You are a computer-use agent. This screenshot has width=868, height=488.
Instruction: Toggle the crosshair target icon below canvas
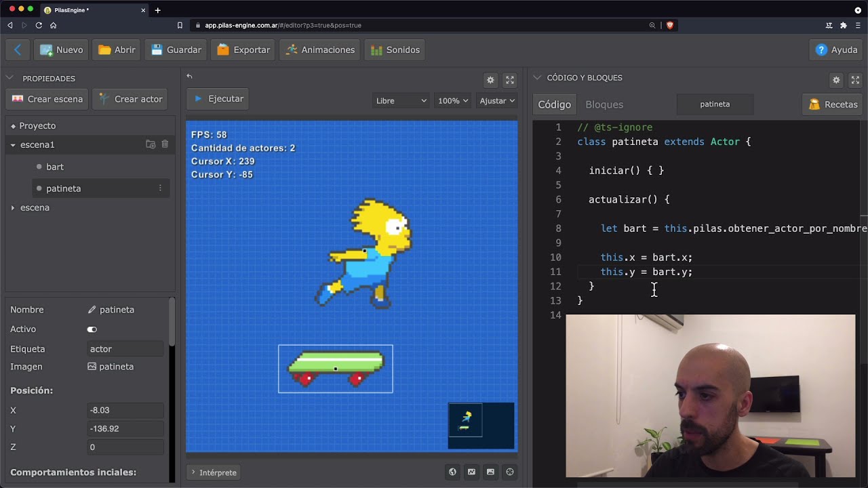pyautogui.click(x=510, y=472)
